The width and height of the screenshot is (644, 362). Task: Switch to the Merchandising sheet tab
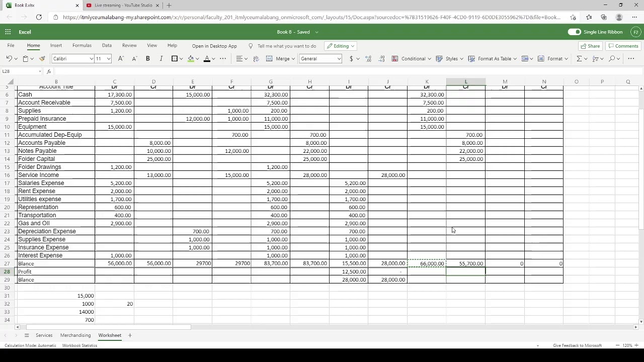[x=75, y=335]
